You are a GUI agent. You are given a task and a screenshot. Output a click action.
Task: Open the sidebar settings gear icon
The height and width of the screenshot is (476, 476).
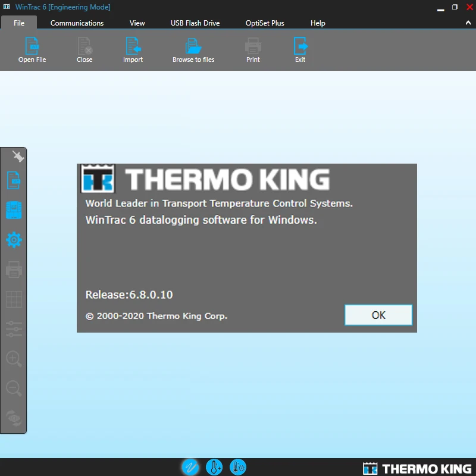coord(14,240)
